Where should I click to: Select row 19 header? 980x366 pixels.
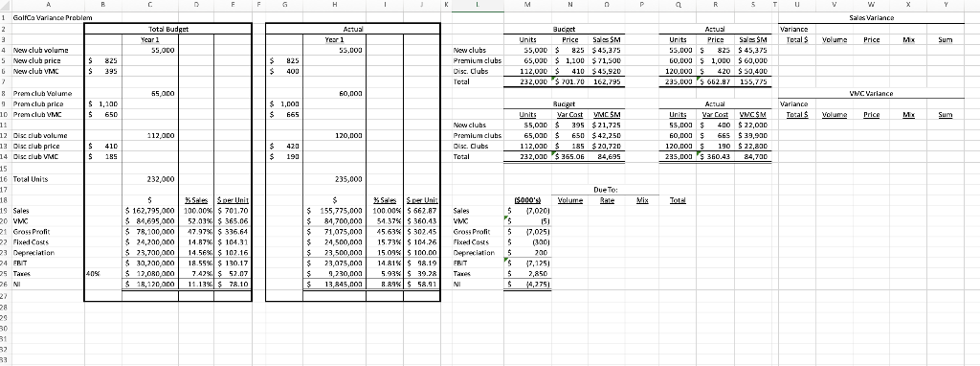5,210
